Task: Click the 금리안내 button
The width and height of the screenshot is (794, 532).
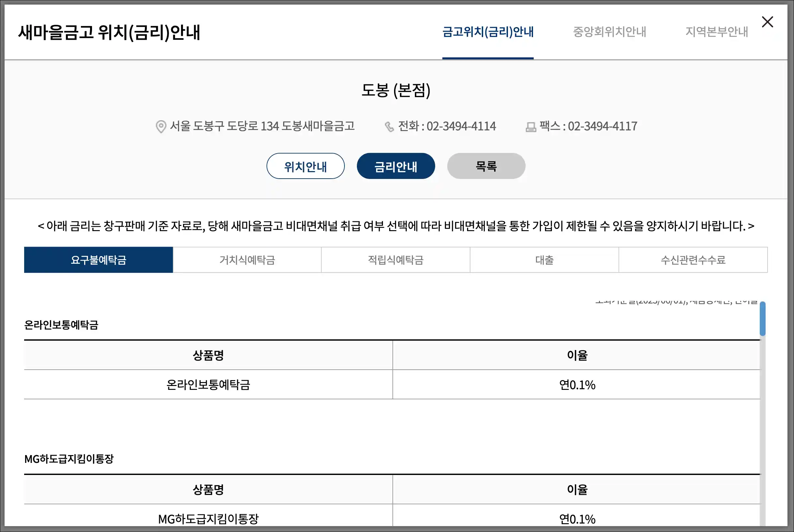Action: tap(396, 166)
